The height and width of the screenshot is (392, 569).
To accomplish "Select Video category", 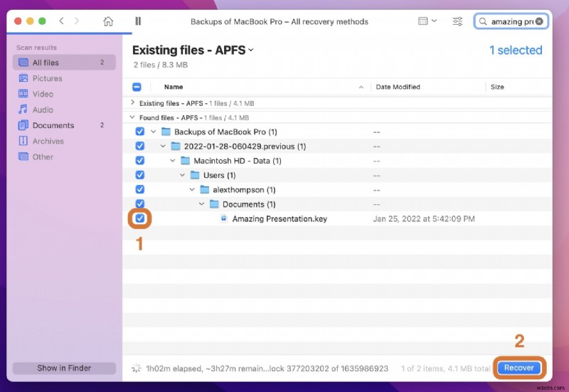I will pos(43,94).
